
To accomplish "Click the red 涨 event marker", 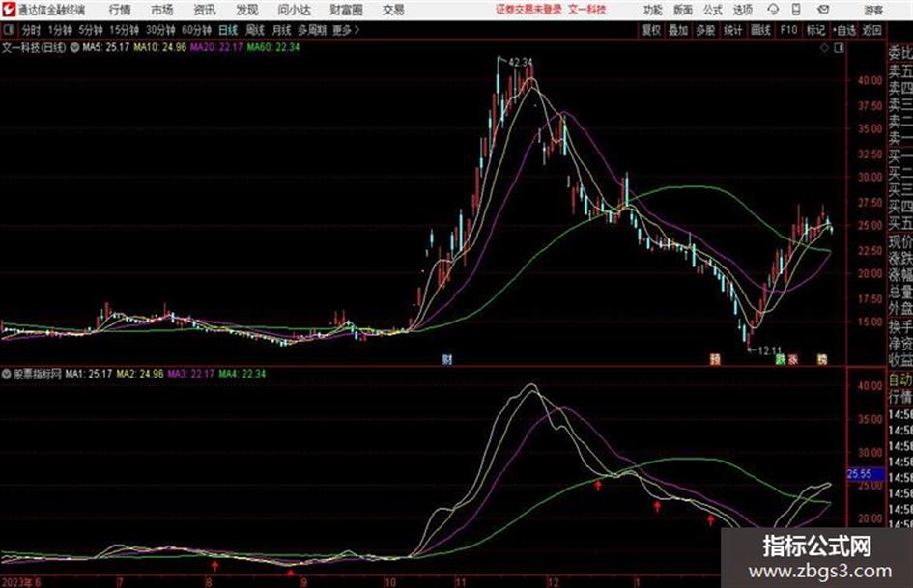I will click(x=792, y=359).
